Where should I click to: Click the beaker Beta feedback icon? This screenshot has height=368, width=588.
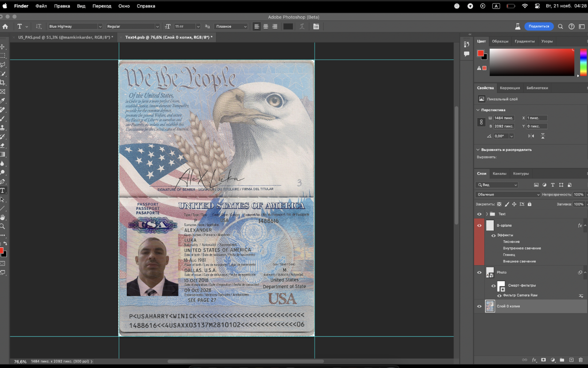pyautogui.click(x=518, y=27)
